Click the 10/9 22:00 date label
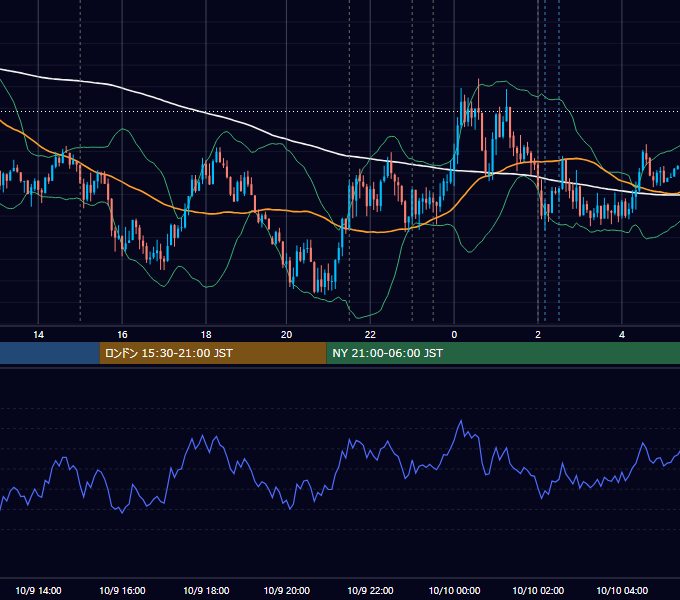Screen dimensions: 680x600 370,590
